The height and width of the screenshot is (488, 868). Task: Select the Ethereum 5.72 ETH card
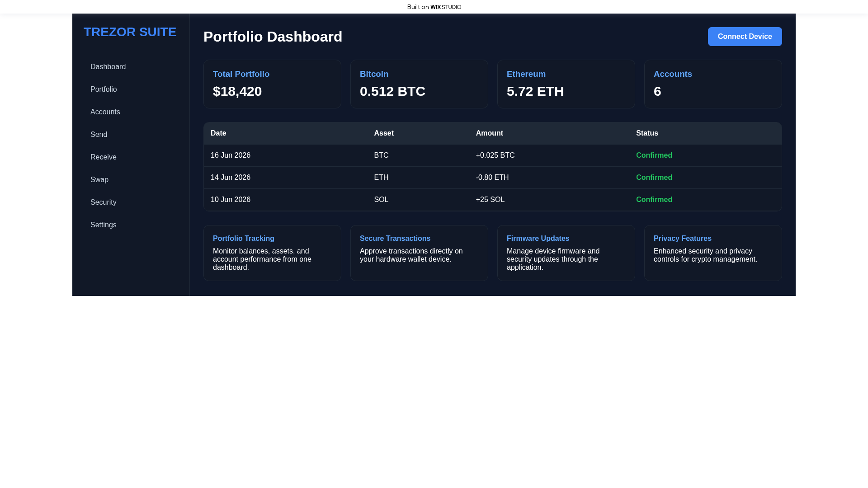coord(566,84)
